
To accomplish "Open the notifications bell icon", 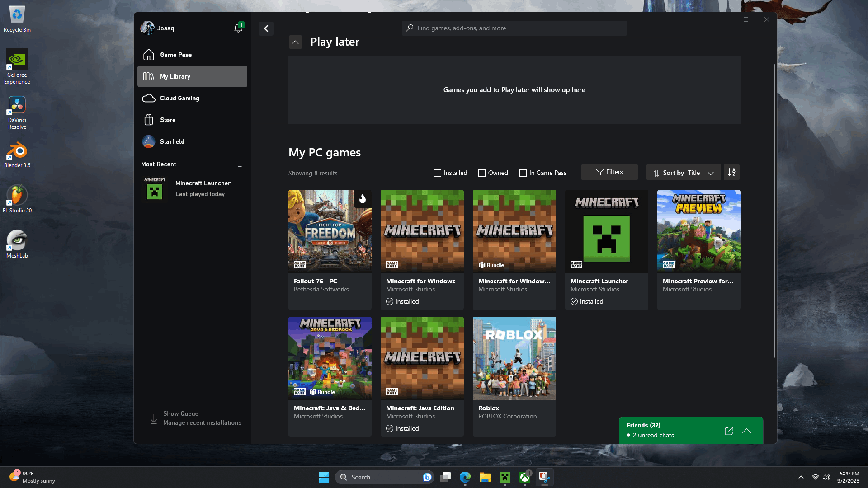I will coord(238,28).
